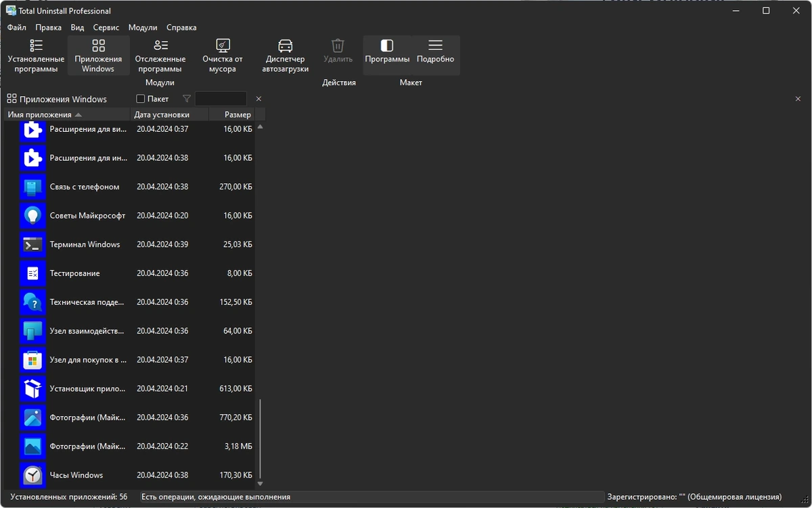Click the 152,50 КБ size cell
The image size is (812, 508).
pos(236,302)
